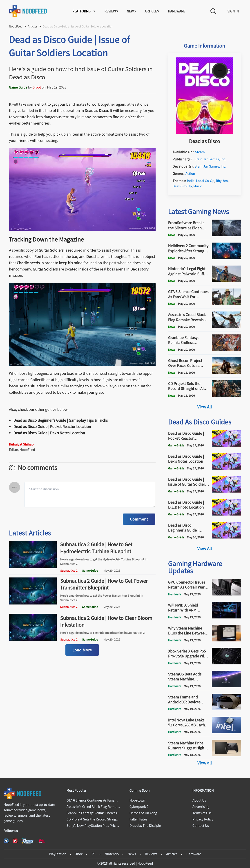The image size is (250, 868).
Task: Open author Groot's profile link
Action: click(x=37, y=87)
